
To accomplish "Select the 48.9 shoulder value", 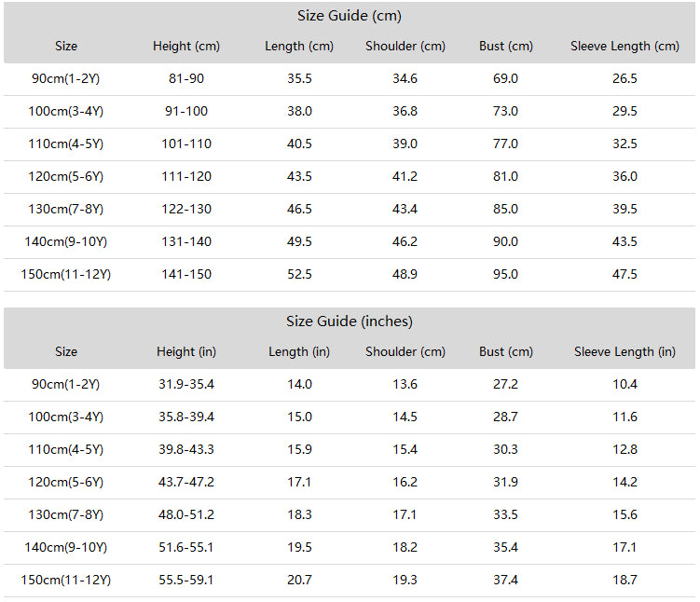I will click(405, 274).
